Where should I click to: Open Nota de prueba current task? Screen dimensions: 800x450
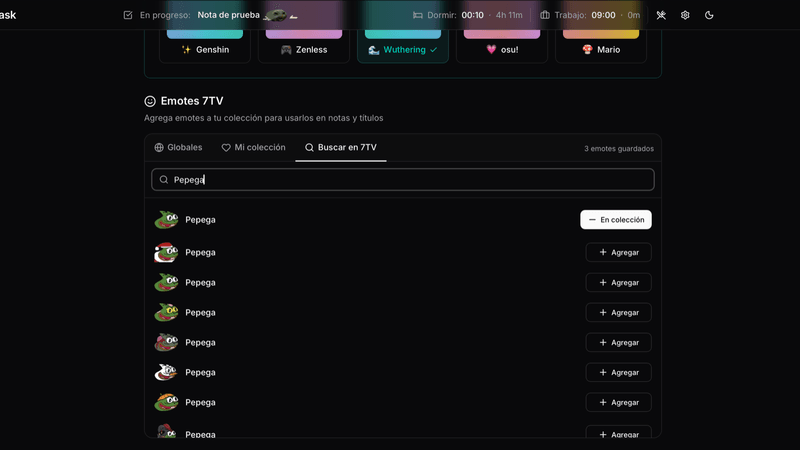[x=228, y=15]
